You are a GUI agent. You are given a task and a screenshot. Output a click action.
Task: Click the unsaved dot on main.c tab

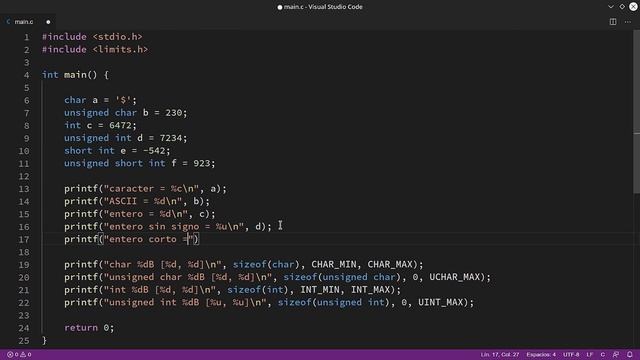click(x=48, y=22)
